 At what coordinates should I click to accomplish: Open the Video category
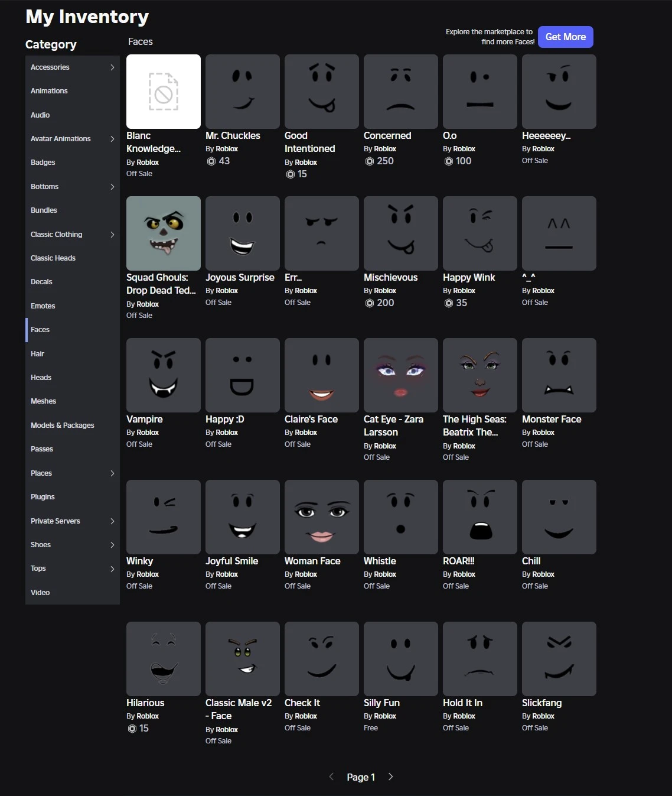73,593
